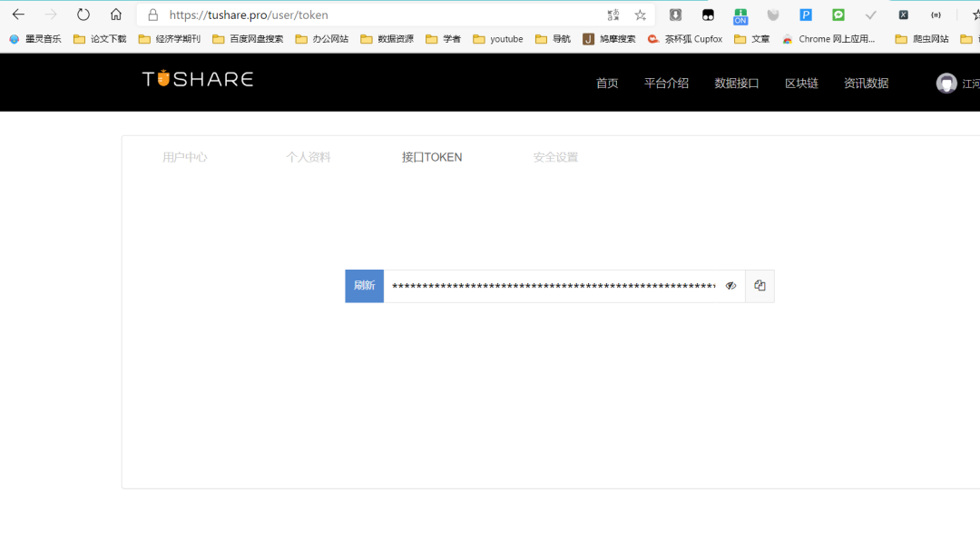980x551 pixels.
Task: Open the 导航 bookmarks folder
Action: click(554, 39)
